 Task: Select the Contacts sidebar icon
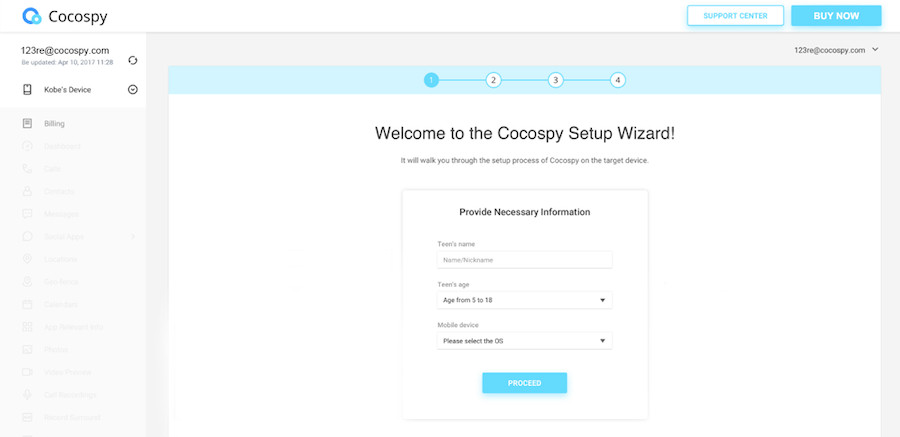pos(27,191)
